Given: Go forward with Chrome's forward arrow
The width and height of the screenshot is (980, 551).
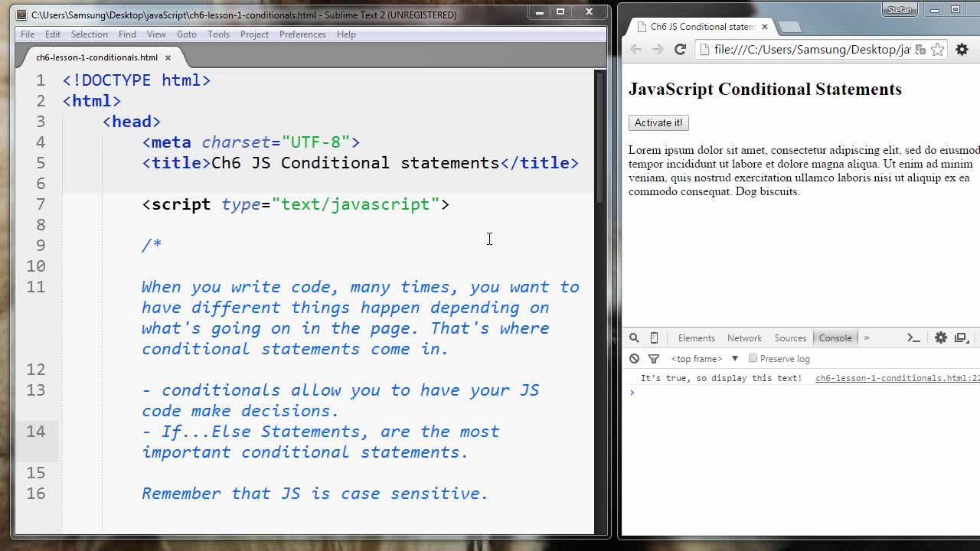Looking at the screenshot, I should coord(658,49).
